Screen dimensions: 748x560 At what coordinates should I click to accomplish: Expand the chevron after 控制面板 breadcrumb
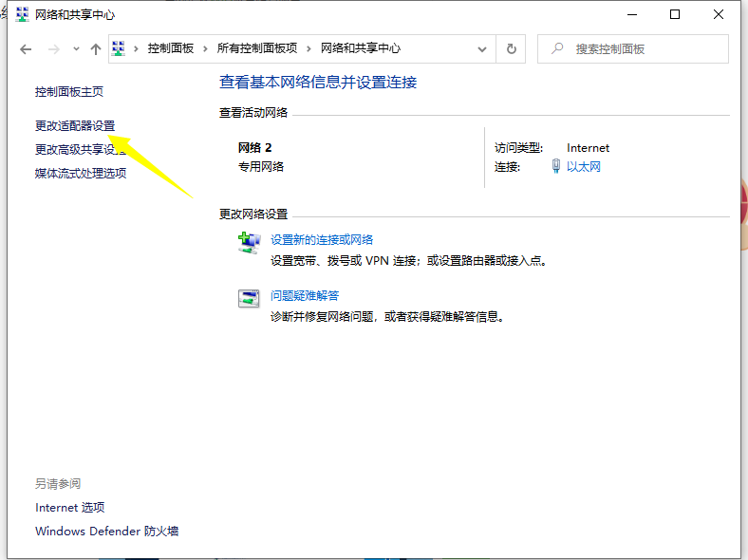(206, 49)
